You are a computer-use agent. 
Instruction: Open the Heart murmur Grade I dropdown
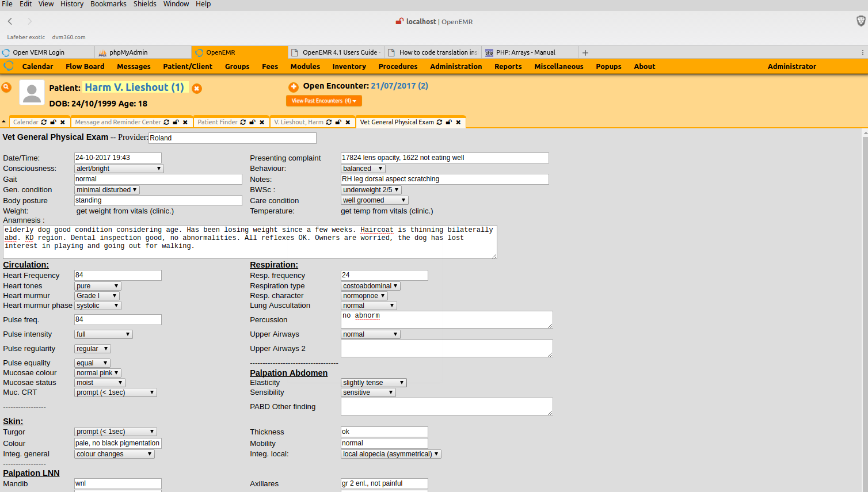click(x=97, y=296)
